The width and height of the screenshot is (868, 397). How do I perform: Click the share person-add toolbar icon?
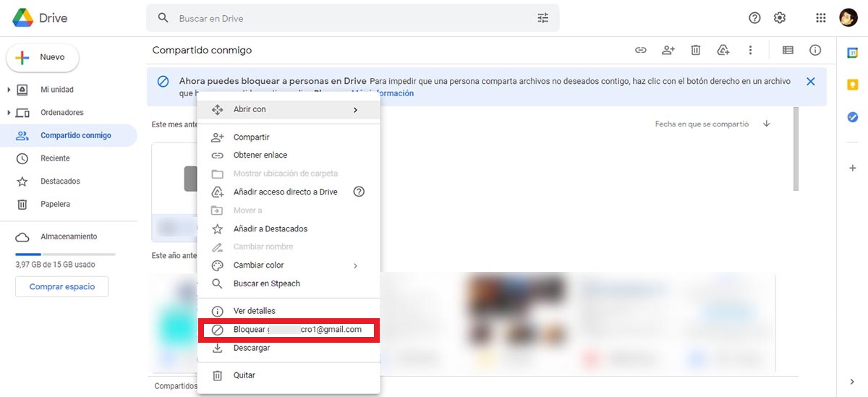coord(668,50)
